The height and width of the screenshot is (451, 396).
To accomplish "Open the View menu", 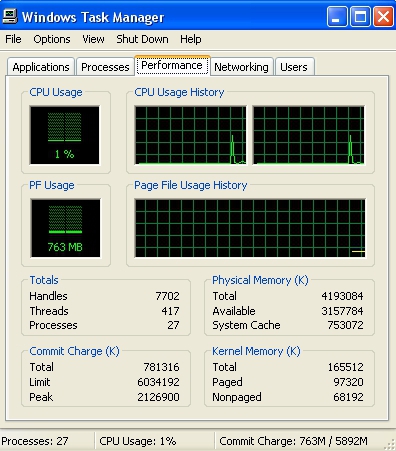I will click(93, 39).
